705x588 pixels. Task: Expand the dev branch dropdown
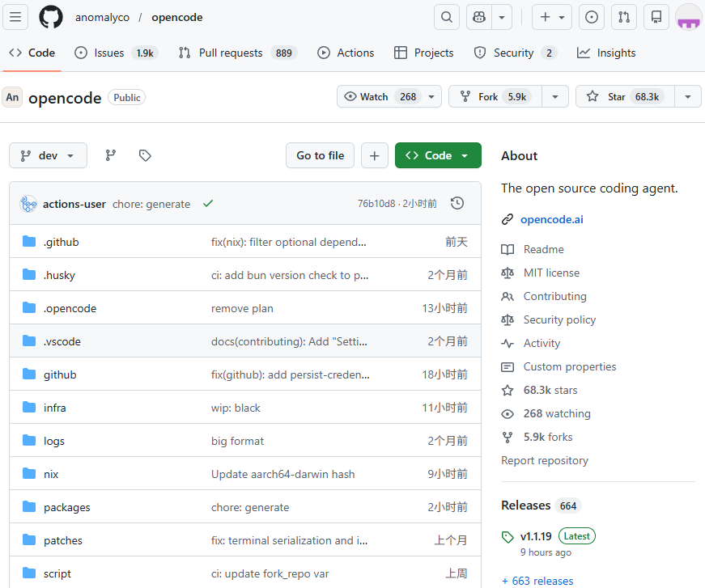tap(48, 155)
